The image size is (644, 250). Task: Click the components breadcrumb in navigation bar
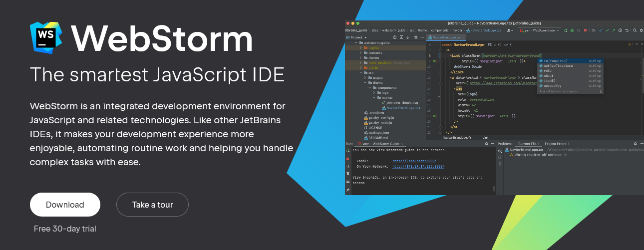[x=440, y=30]
